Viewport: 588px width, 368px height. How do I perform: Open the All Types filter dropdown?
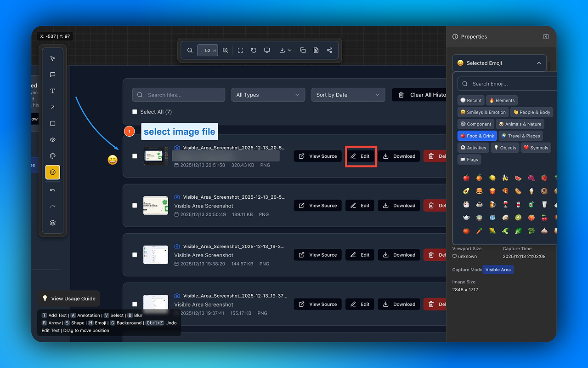pos(268,95)
